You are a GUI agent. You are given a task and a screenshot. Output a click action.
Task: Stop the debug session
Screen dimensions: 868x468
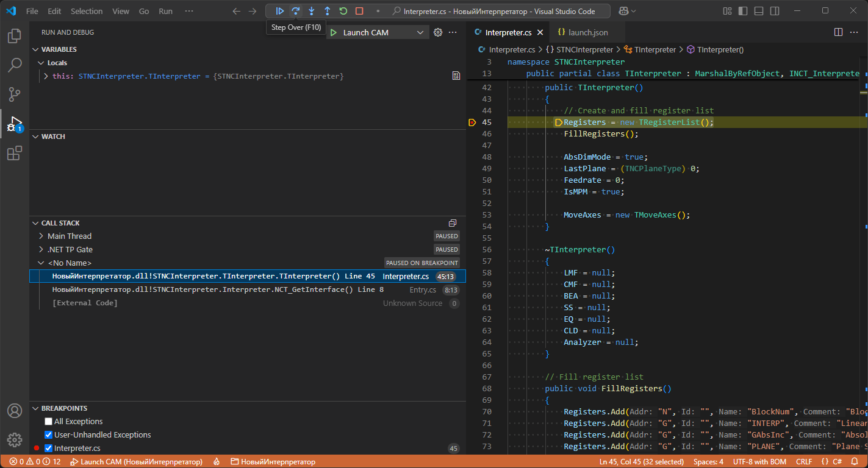coord(359,11)
